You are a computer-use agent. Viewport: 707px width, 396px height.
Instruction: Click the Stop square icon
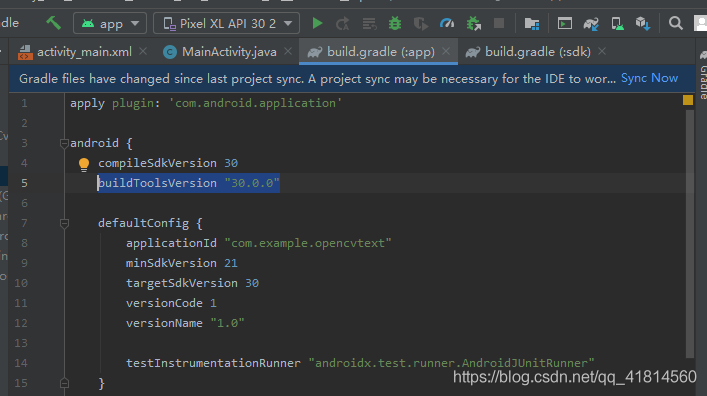[499, 23]
